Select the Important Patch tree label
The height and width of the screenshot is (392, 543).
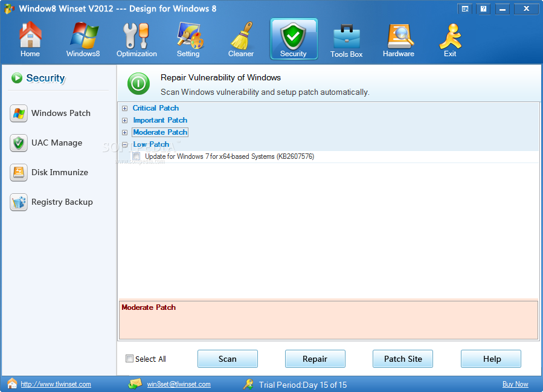point(160,120)
